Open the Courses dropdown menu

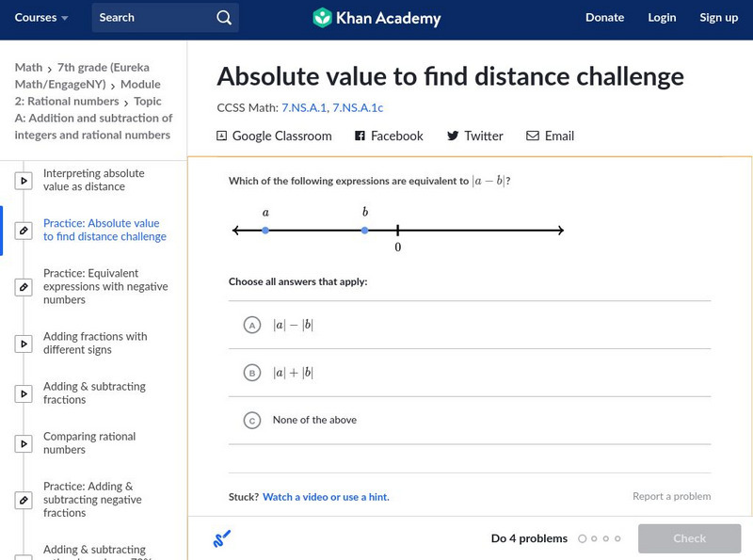tap(41, 18)
